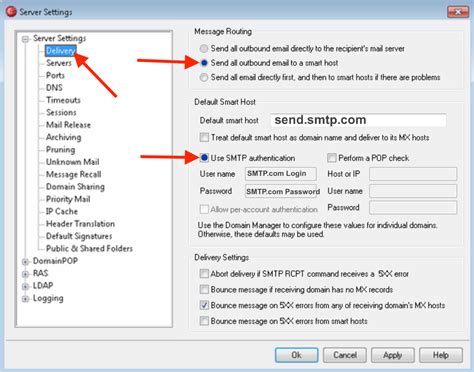Toggle Use SMTP authentication

(204, 158)
